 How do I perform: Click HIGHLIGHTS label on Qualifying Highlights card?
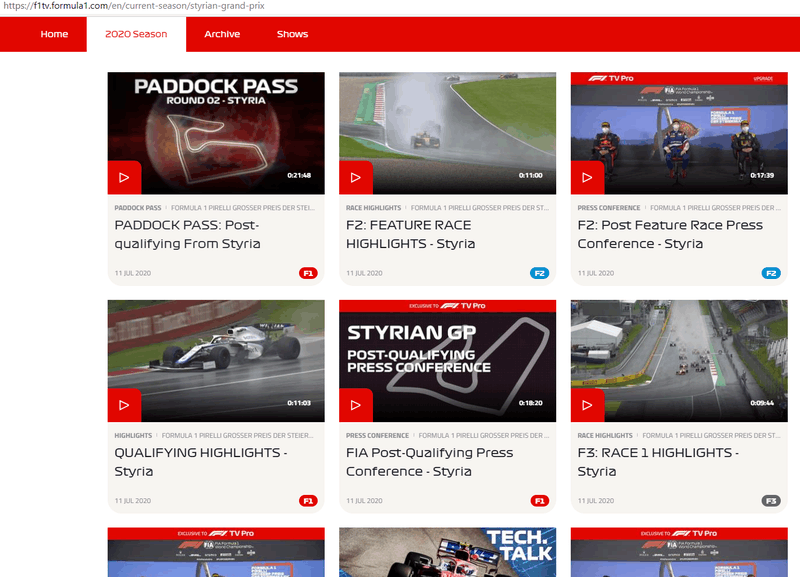133,435
